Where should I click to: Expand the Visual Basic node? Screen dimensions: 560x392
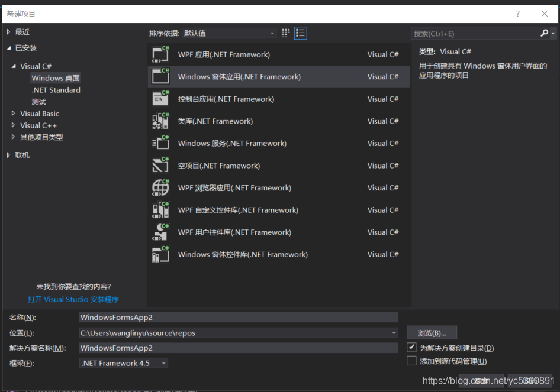point(13,113)
